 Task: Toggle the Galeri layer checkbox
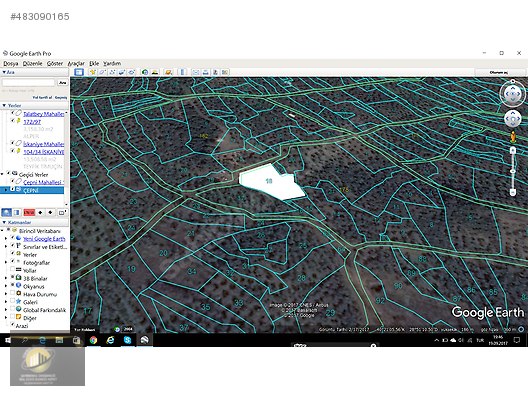[12, 302]
